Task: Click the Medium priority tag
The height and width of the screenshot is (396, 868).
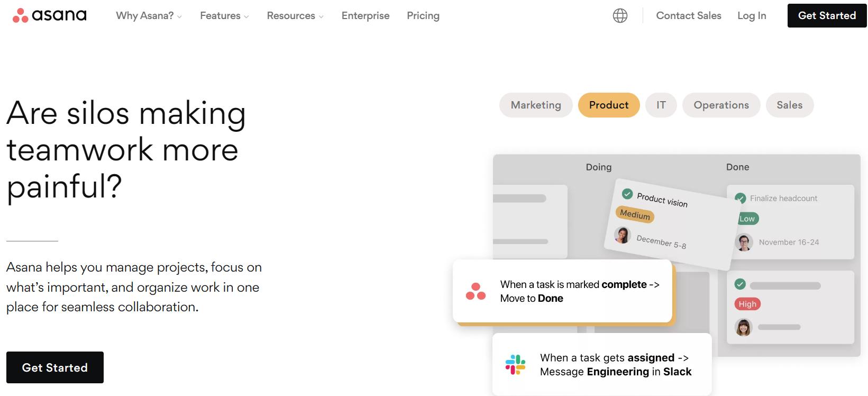Action: [635, 215]
